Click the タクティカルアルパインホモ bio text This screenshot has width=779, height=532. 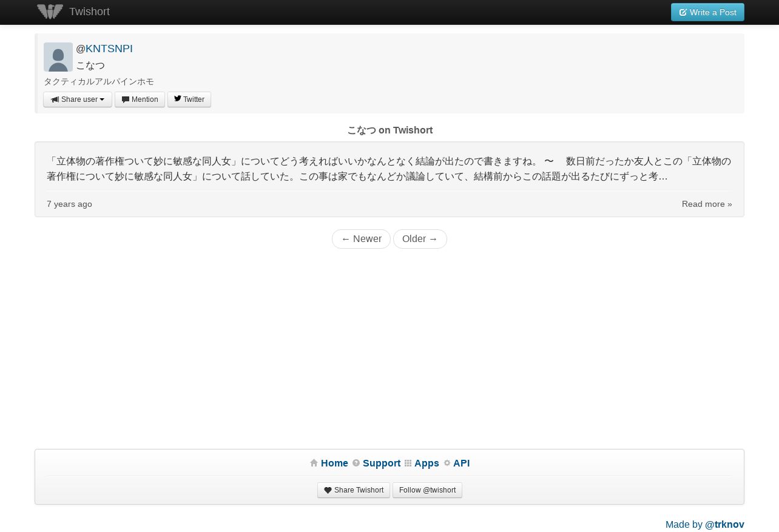coord(99,81)
